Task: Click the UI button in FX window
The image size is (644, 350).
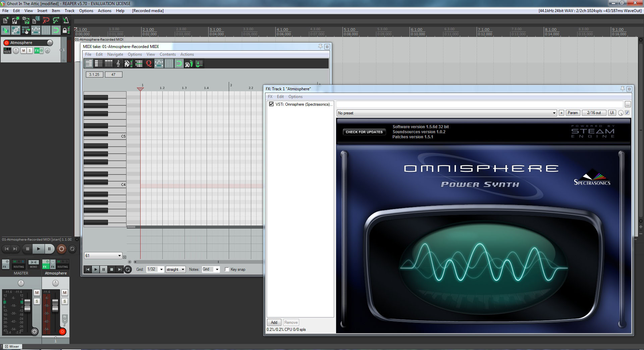Action: tap(612, 113)
